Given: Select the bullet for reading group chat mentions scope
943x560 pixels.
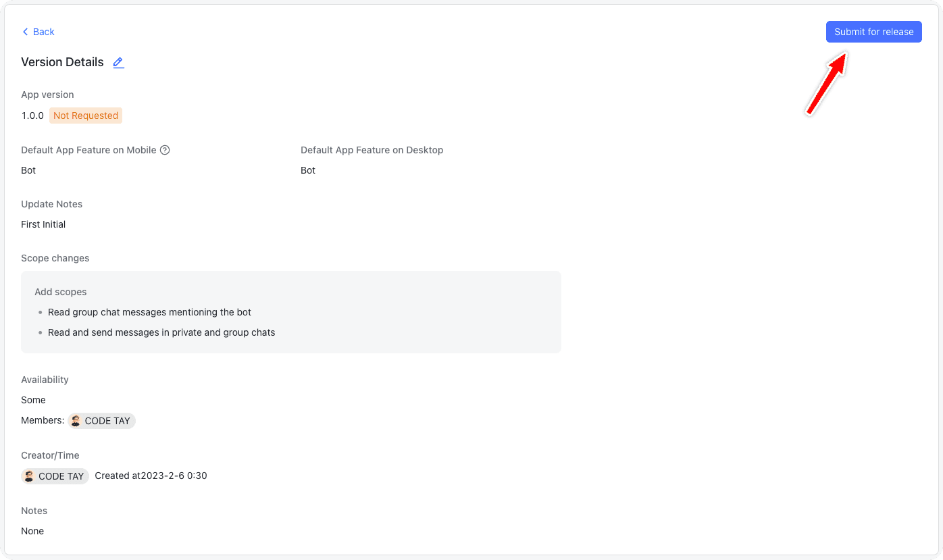Looking at the screenshot, I should click(40, 312).
